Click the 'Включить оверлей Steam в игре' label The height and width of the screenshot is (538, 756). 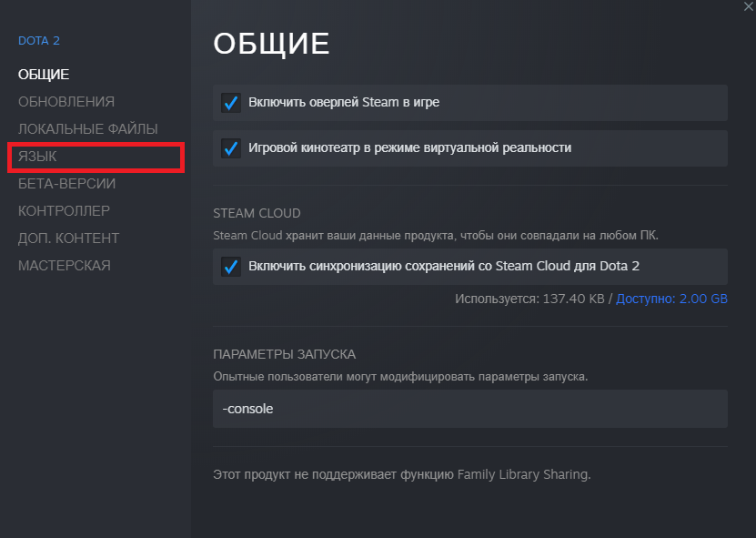click(x=344, y=102)
